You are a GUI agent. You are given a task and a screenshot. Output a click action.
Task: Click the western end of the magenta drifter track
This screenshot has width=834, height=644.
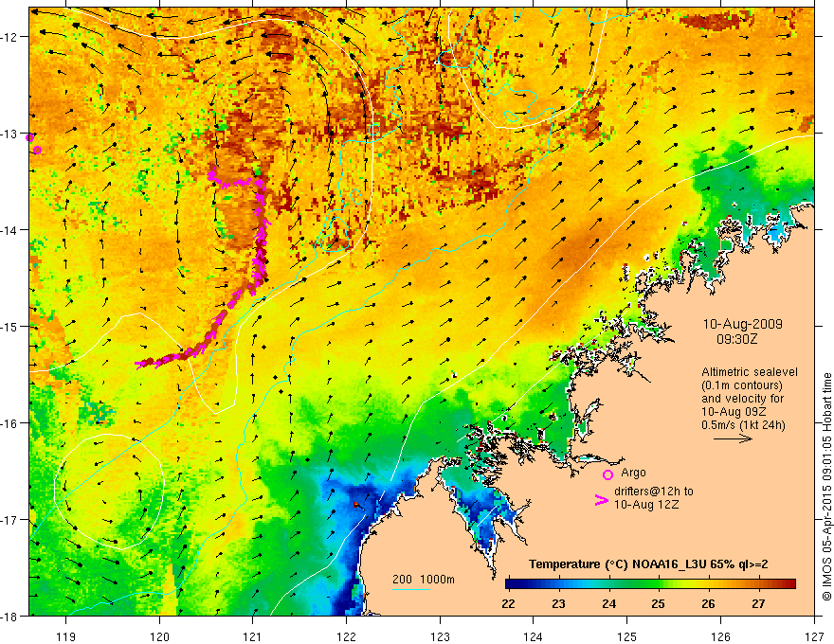[139, 365]
